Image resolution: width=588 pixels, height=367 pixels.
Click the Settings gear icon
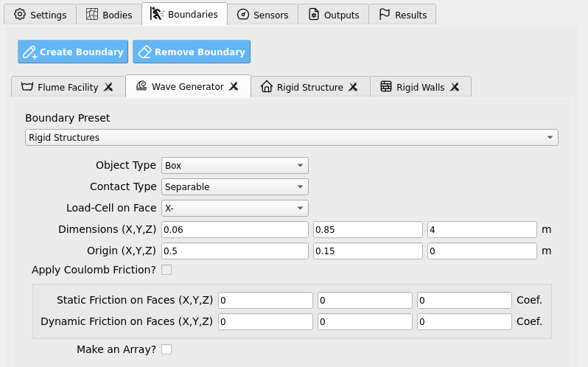click(19, 14)
